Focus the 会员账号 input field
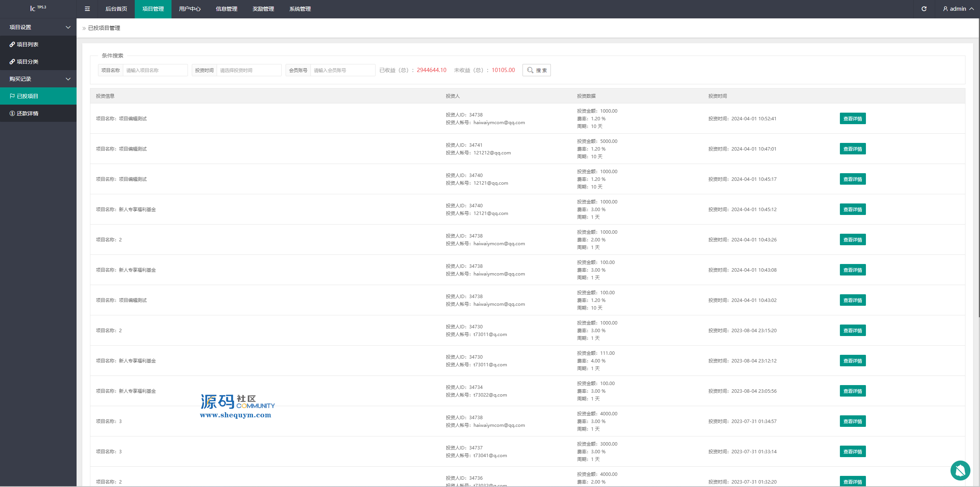This screenshot has width=980, height=487. coord(343,70)
